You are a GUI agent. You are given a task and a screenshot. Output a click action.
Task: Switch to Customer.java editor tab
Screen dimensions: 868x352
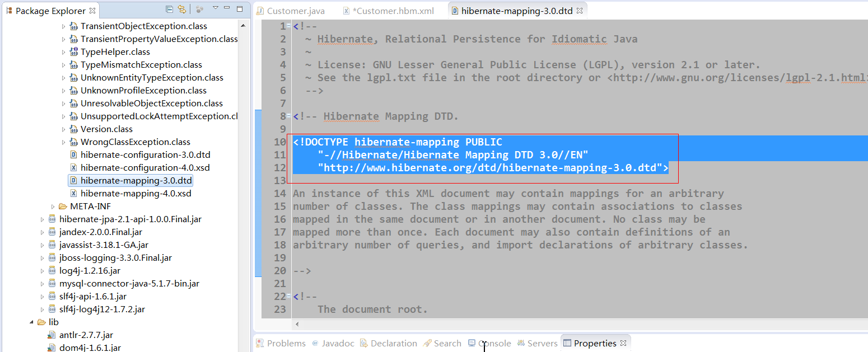coord(290,11)
